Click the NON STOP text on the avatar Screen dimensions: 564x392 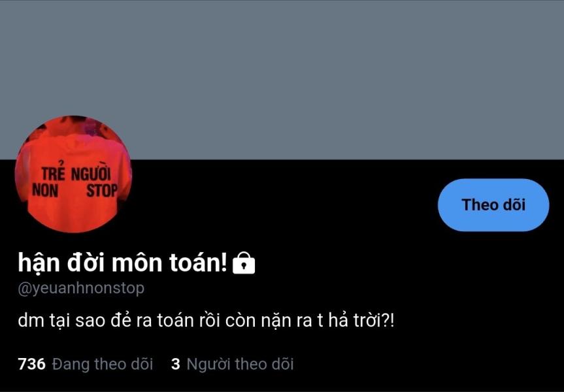coord(75,190)
